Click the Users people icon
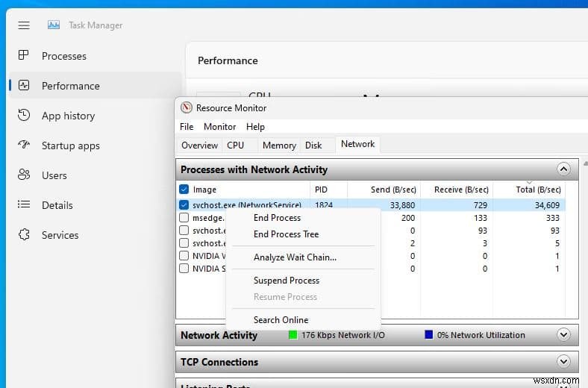588x388 pixels. point(24,175)
